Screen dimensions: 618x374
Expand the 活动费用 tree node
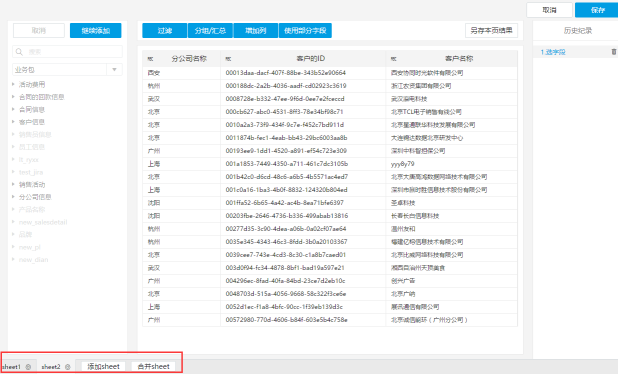[x=13, y=84]
